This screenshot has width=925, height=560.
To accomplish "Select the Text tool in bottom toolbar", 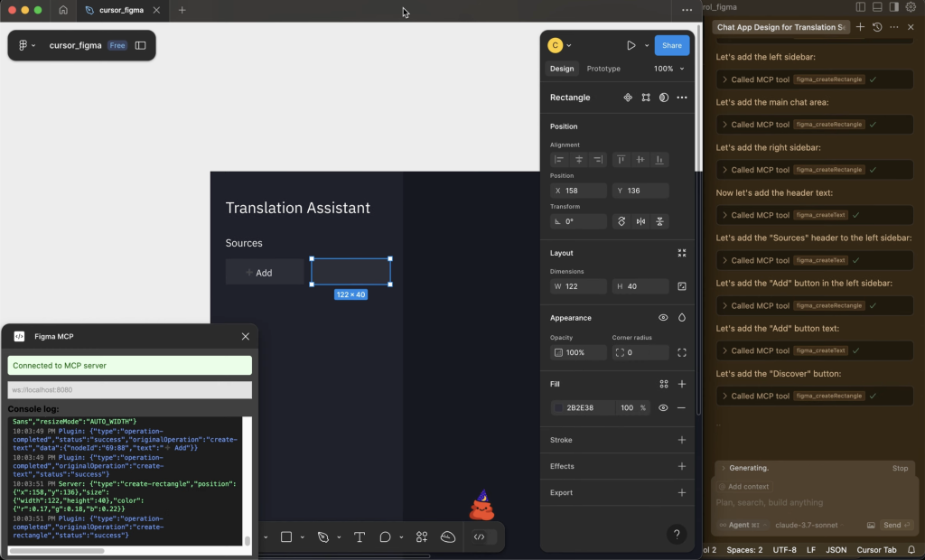I will [359, 537].
